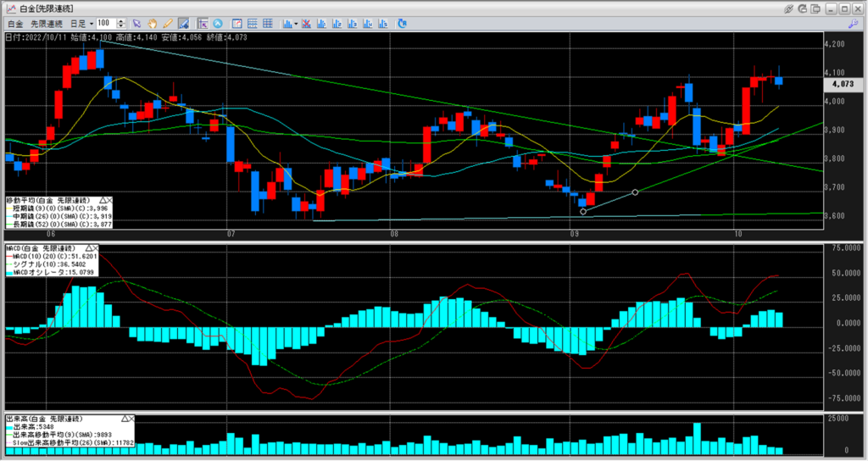Click the 4,200 price axis label
868x461 pixels.
(834, 44)
